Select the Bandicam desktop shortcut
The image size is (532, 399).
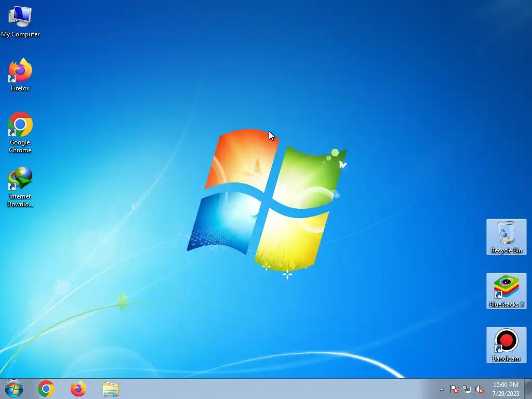coord(506,345)
